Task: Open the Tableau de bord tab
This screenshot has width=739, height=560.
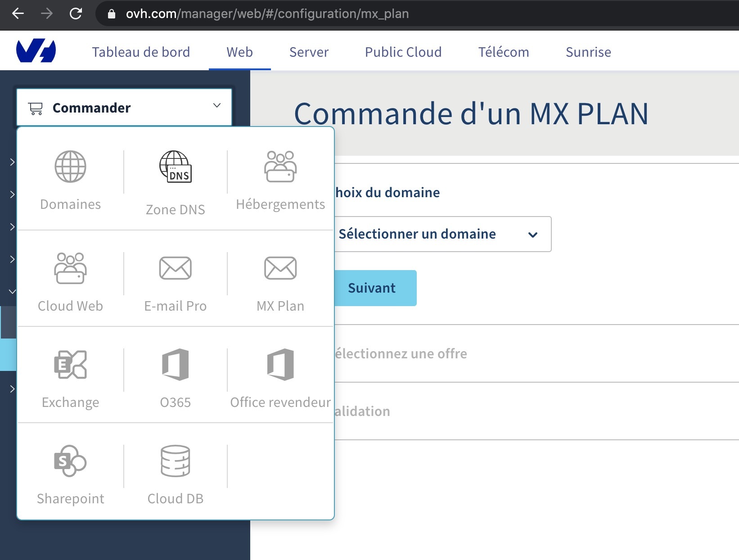Action: point(141,52)
